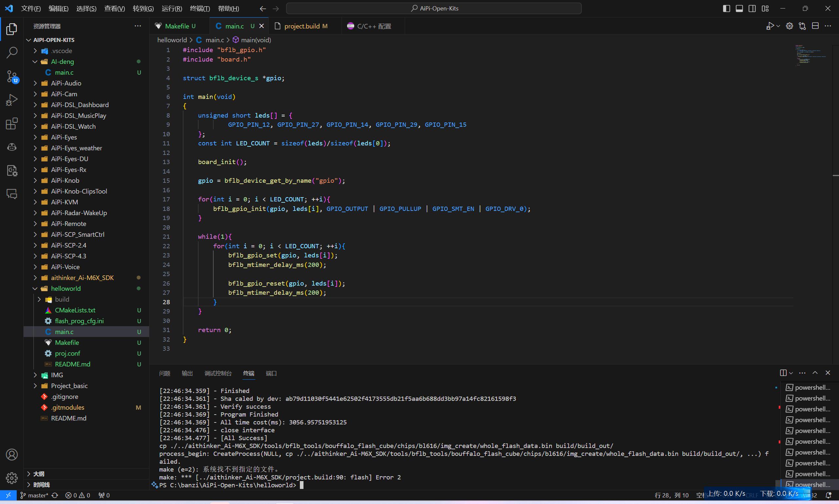839x504 pixels.
Task: Click the settings gear icon in editor toolbar
Action: coord(790,26)
